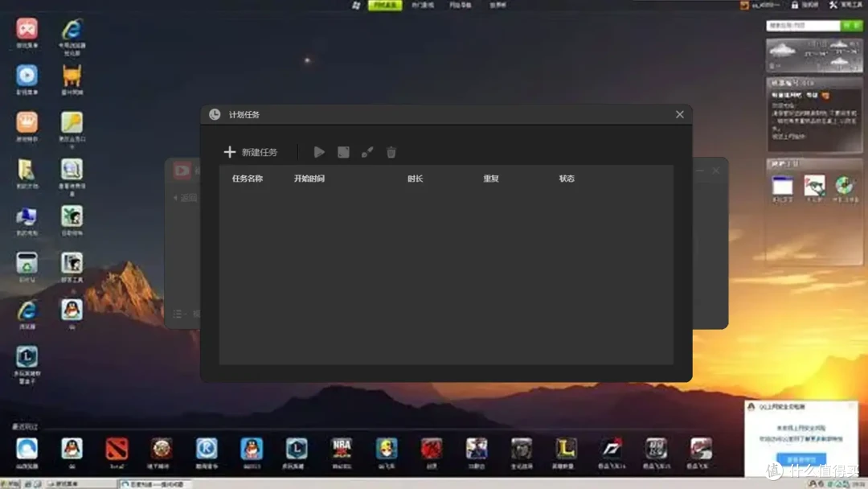The width and height of the screenshot is (868, 489).
Task: Click the Start button on the taskbar
Action: tap(10, 484)
